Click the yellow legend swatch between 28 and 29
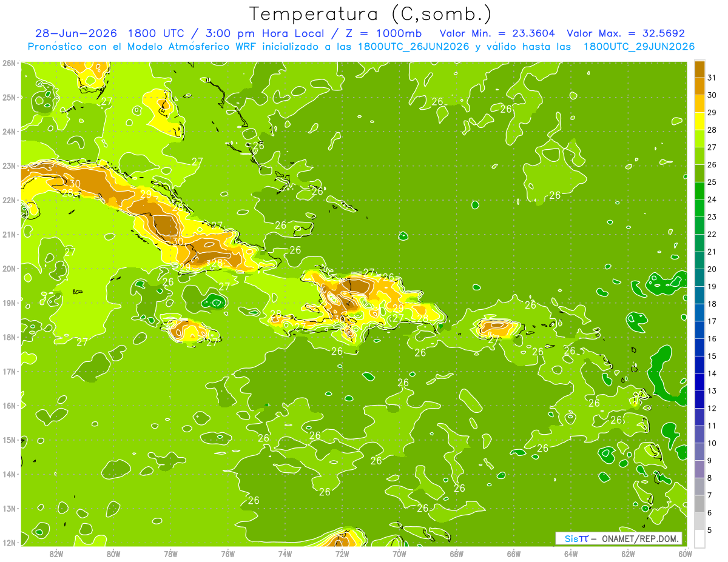Viewport: 728px width, 562px height. tap(699, 121)
